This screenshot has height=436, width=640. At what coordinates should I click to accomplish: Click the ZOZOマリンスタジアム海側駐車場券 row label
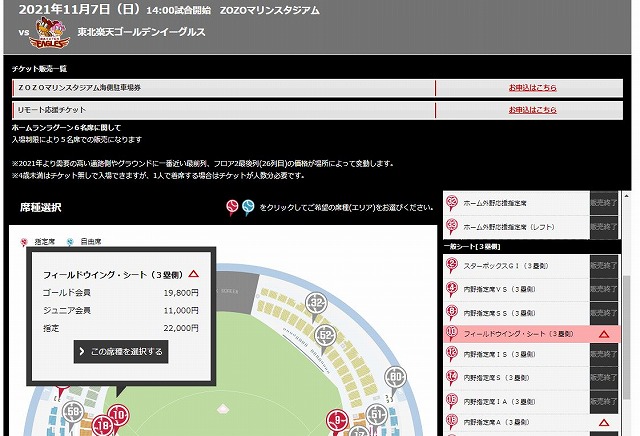click(x=79, y=88)
